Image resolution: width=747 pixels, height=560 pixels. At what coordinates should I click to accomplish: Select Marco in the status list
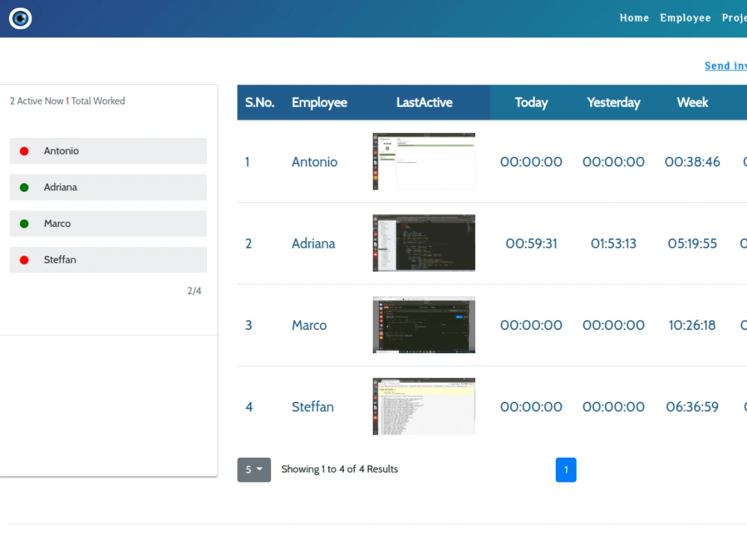108,223
